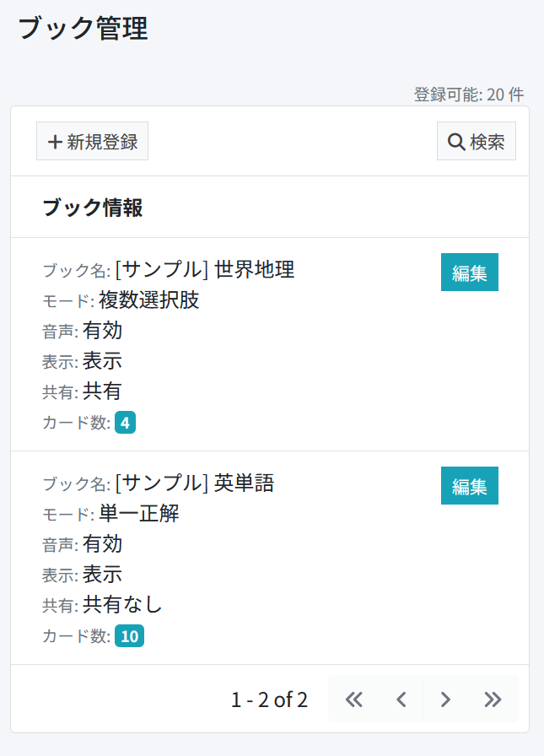The width and height of the screenshot is (544, 756).
Task: Click the 1 - 2 of 2 pagination text
Action: point(269,699)
